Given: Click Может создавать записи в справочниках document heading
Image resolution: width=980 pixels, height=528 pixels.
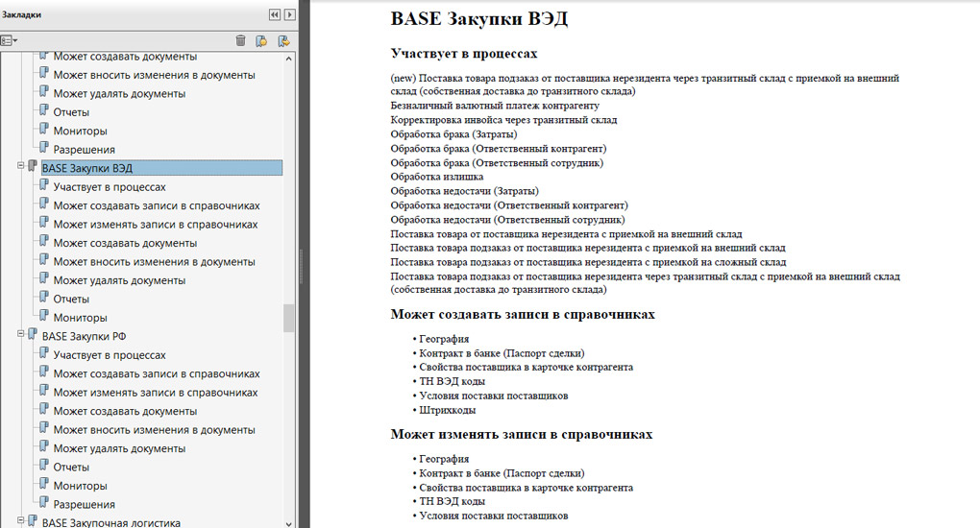Looking at the screenshot, I should (x=523, y=314).
